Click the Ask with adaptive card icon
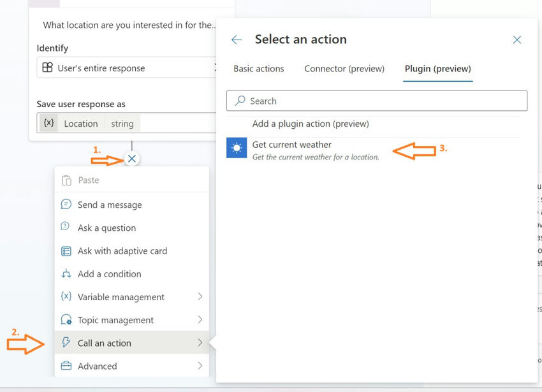The height and width of the screenshot is (392, 542). point(66,251)
